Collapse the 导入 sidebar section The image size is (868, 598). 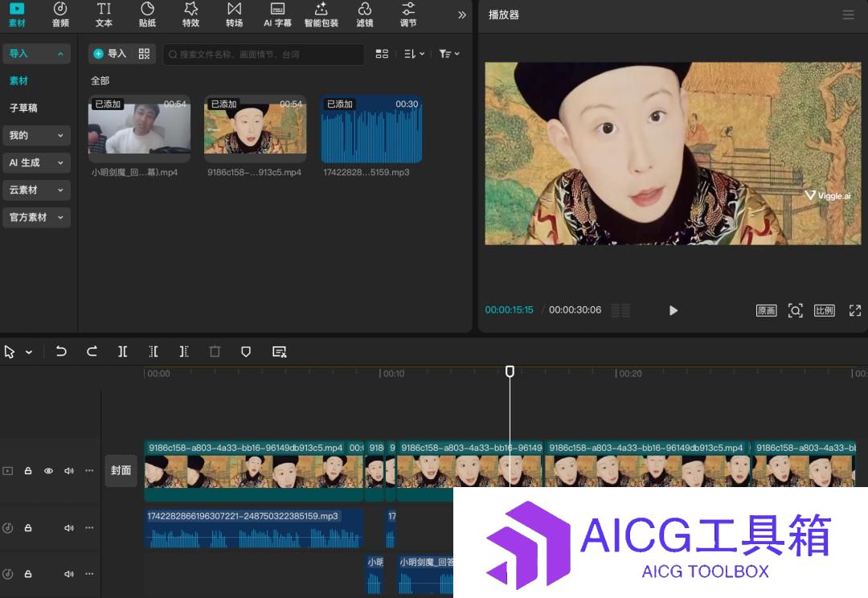[36, 54]
